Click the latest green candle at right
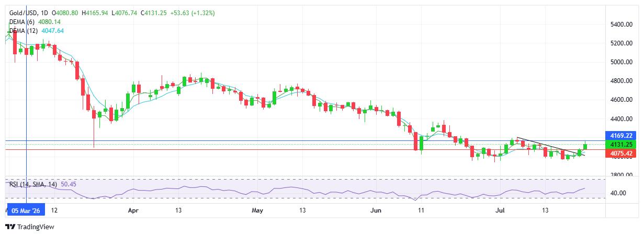 coord(585,146)
